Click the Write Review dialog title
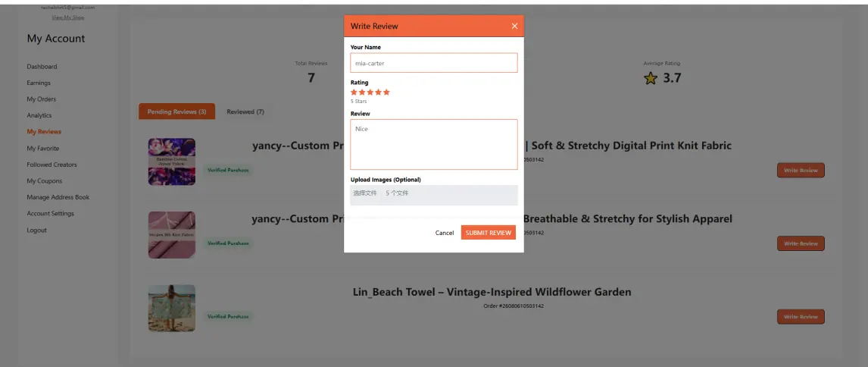 point(374,26)
